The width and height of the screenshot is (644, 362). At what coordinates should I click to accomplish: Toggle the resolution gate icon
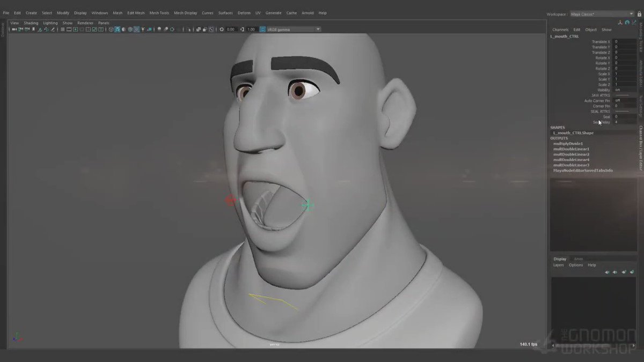point(75,29)
